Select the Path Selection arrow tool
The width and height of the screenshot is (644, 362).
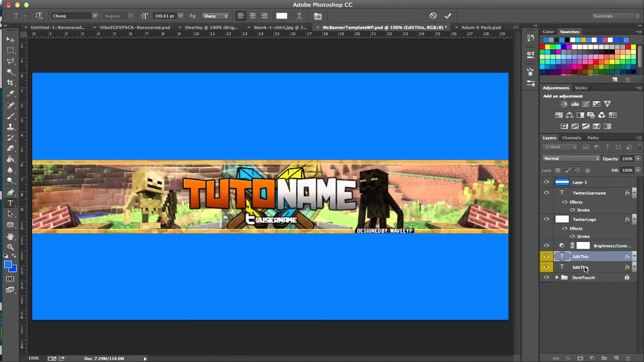[x=10, y=214]
